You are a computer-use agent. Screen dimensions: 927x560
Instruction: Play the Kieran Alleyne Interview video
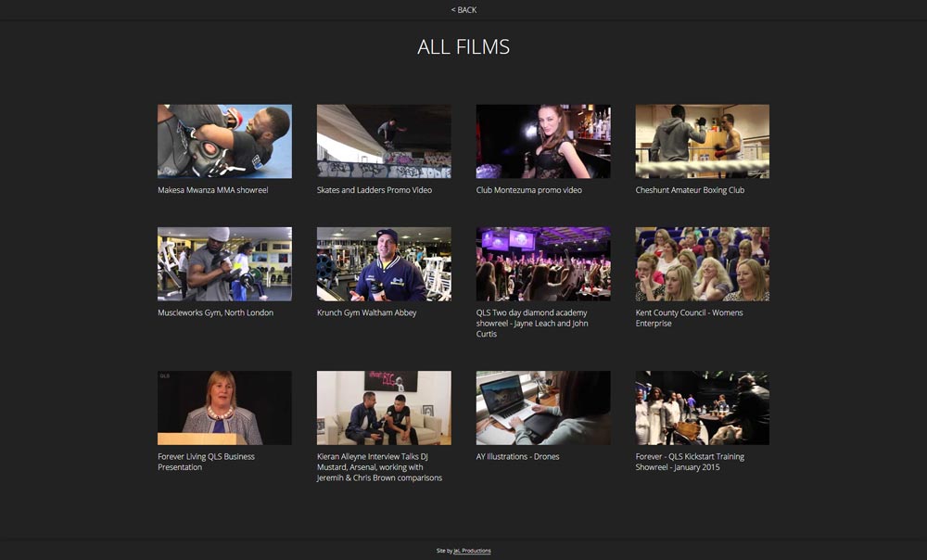pos(384,408)
